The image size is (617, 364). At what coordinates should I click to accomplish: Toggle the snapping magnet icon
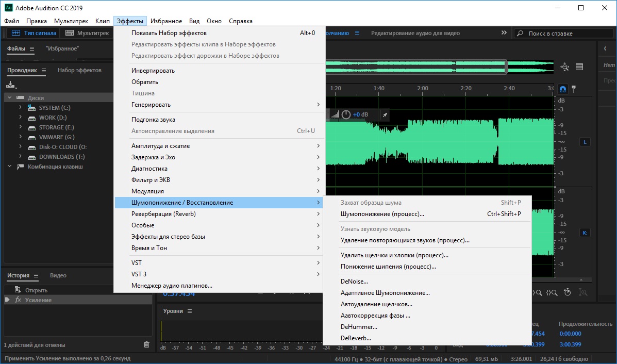click(563, 89)
